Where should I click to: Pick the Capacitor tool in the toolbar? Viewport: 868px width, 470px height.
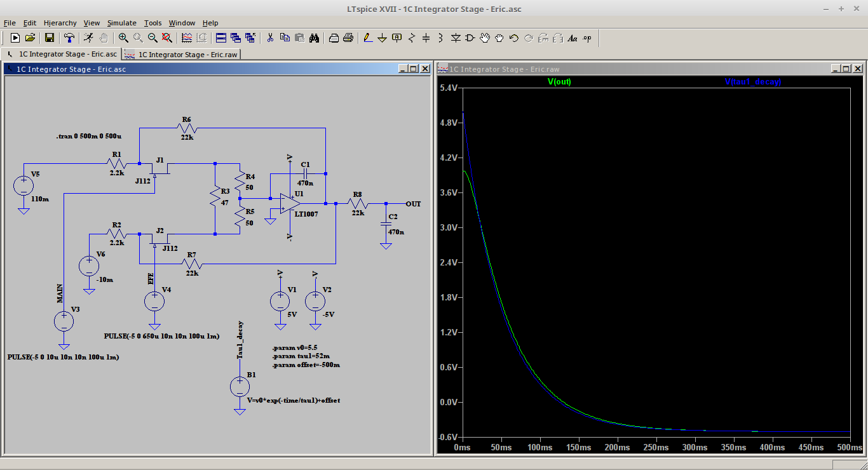pos(426,38)
